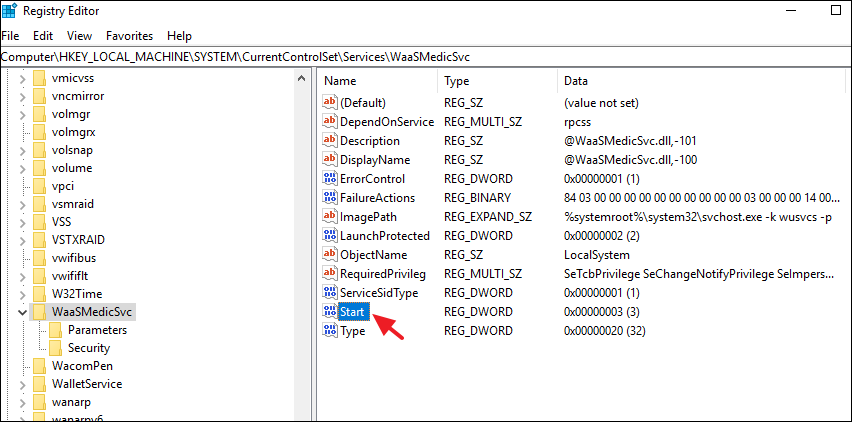
Task: Click the LocalSystem data cell
Action: pos(597,255)
